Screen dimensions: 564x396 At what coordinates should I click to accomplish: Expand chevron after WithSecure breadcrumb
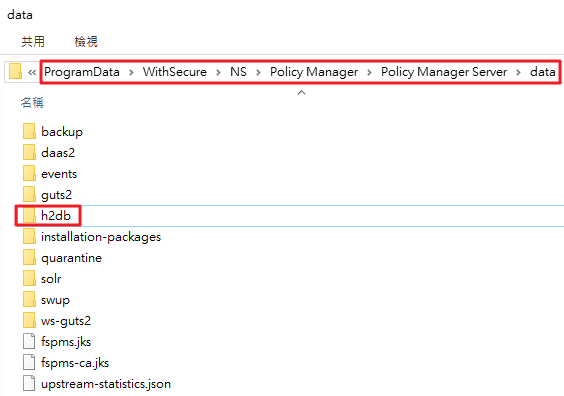click(x=218, y=72)
